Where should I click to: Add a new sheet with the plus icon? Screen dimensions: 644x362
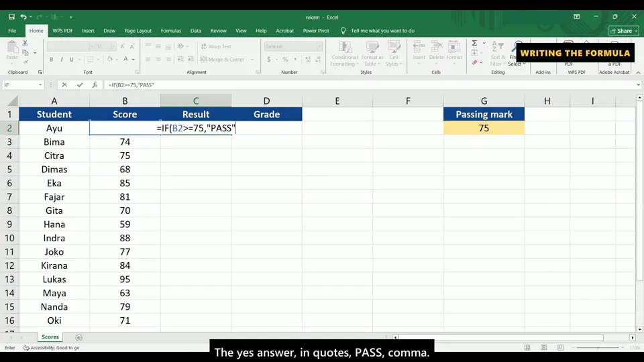tap(79, 337)
